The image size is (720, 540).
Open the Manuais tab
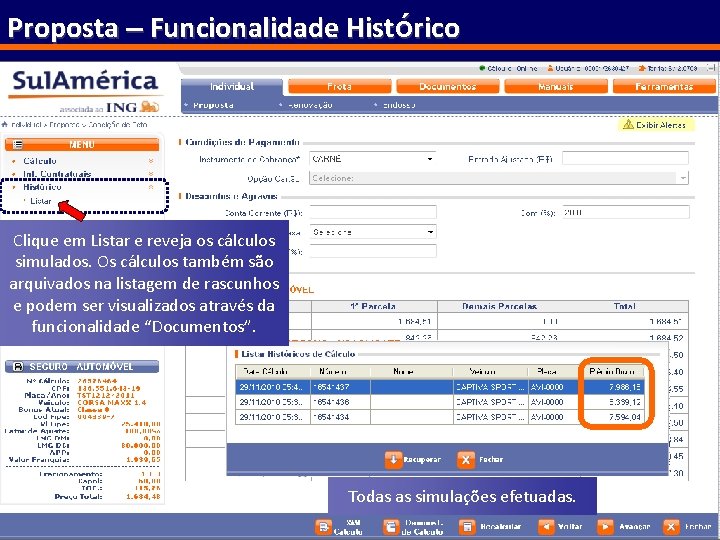coord(556,86)
